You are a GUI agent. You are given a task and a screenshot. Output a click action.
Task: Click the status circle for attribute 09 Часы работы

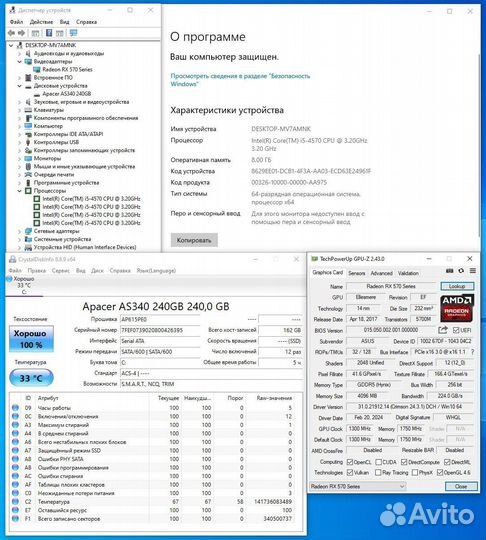coord(15,408)
